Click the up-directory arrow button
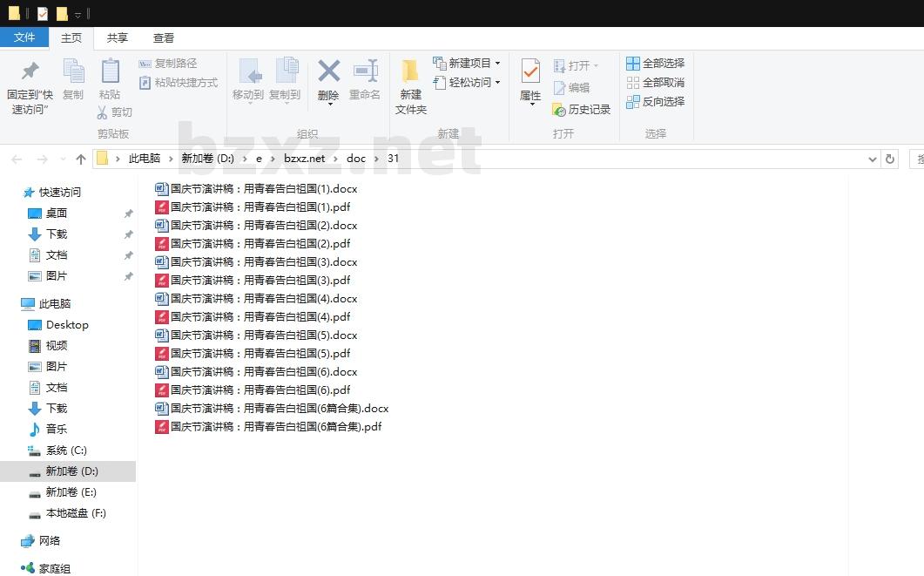 click(x=81, y=159)
